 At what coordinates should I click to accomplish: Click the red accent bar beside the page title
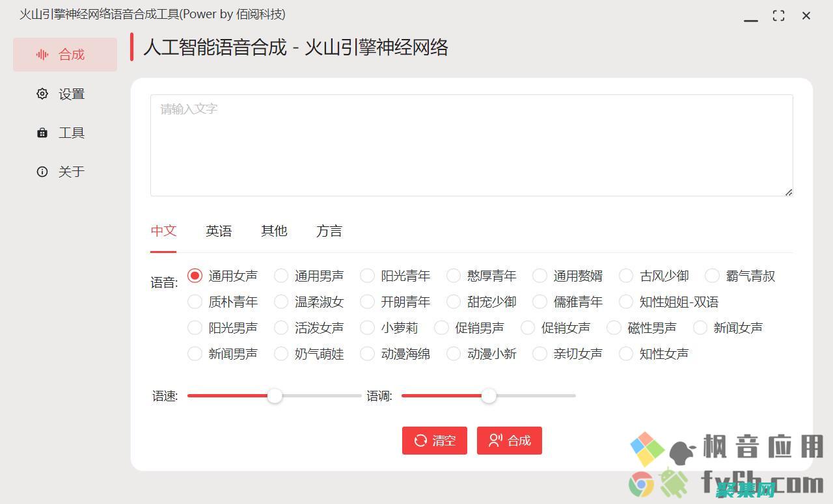pos(133,47)
